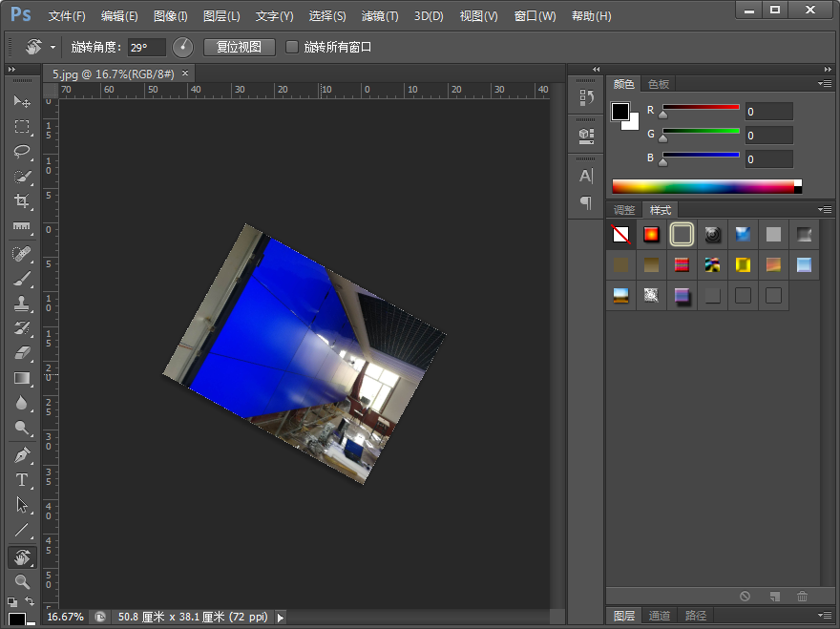The image size is (840, 629).
Task: Open the Character panel from the dock
Action: click(585, 175)
